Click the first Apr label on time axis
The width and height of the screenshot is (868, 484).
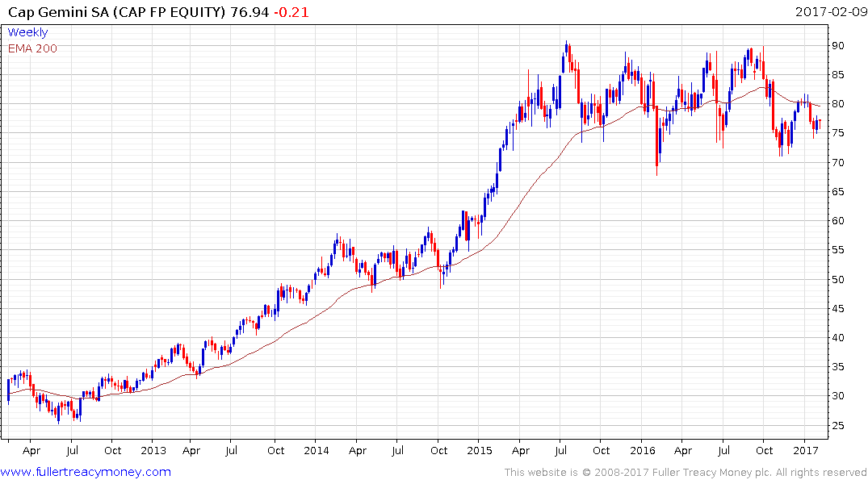31,451
